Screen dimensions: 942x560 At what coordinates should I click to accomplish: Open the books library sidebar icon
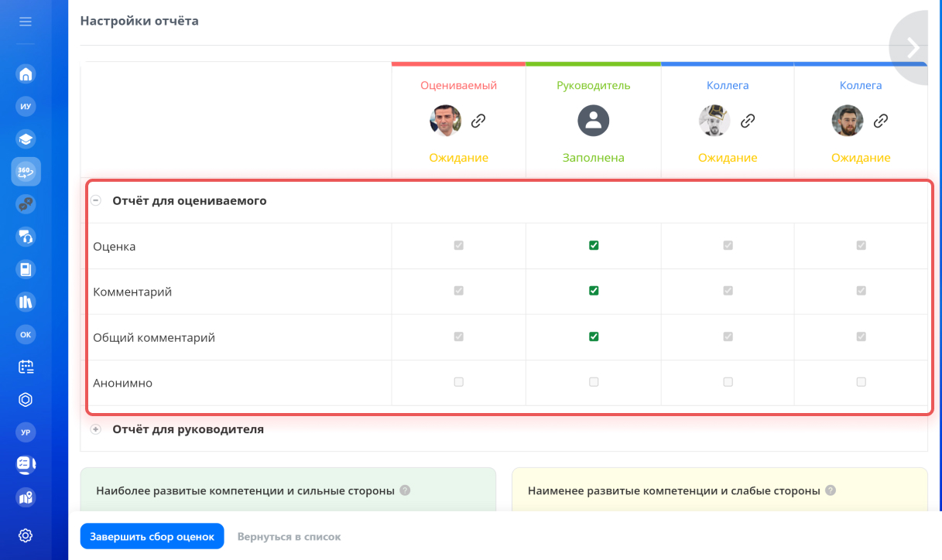click(26, 302)
